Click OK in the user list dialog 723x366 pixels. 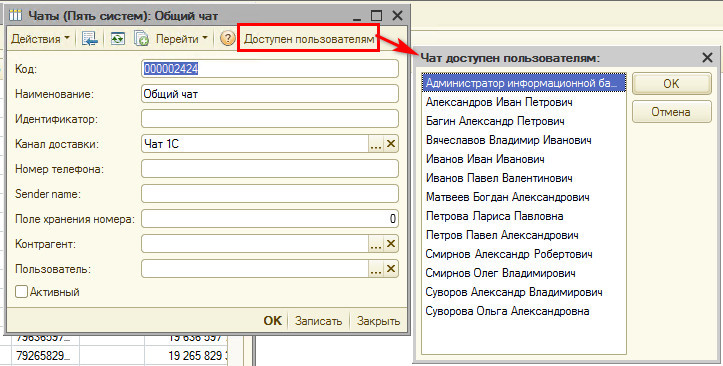(671, 84)
